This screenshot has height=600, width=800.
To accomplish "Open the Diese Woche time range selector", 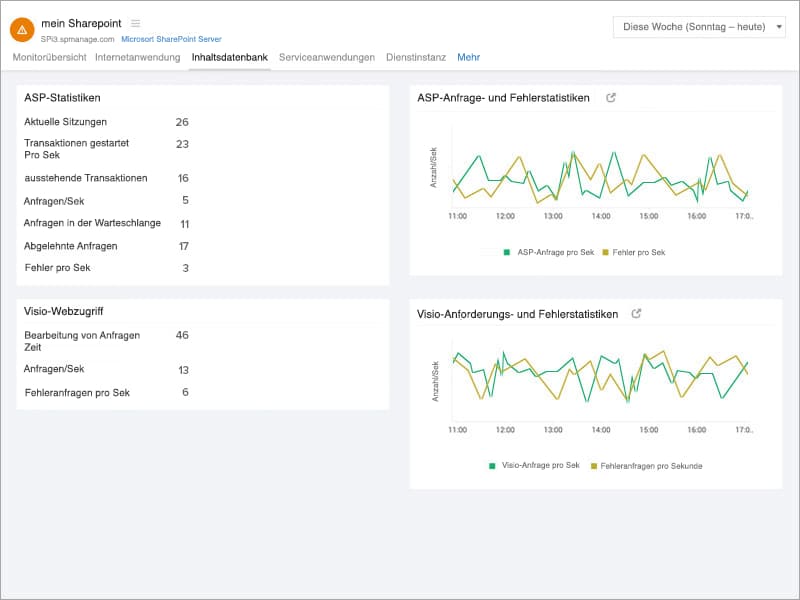I will point(700,27).
